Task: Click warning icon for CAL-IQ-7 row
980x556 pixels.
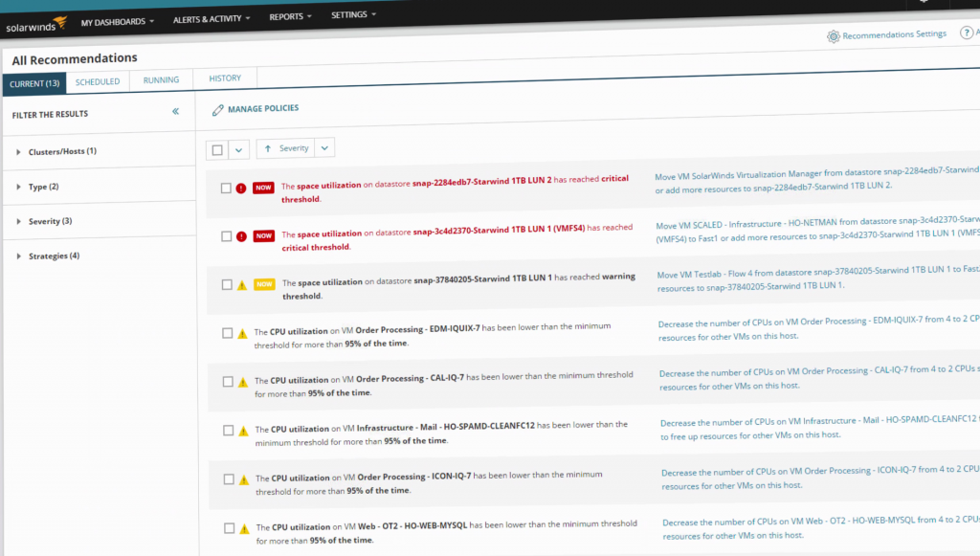Action: coord(243,382)
